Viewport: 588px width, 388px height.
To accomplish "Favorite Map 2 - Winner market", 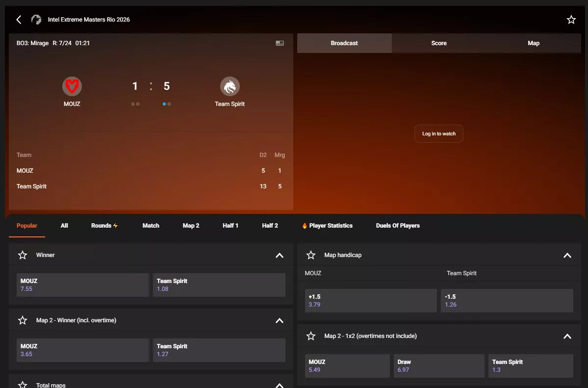I will tap(23, 320).
